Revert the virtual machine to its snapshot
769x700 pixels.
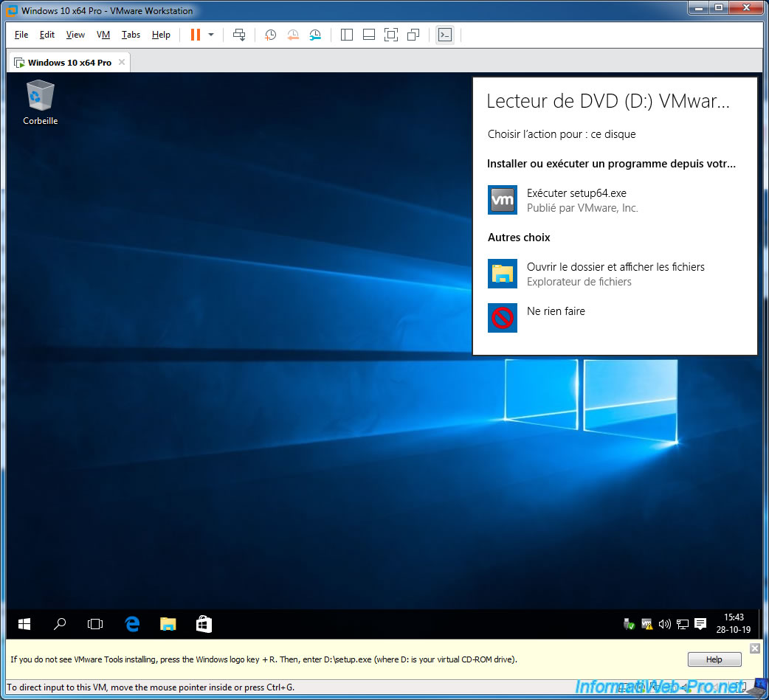(x=293, y=35)
